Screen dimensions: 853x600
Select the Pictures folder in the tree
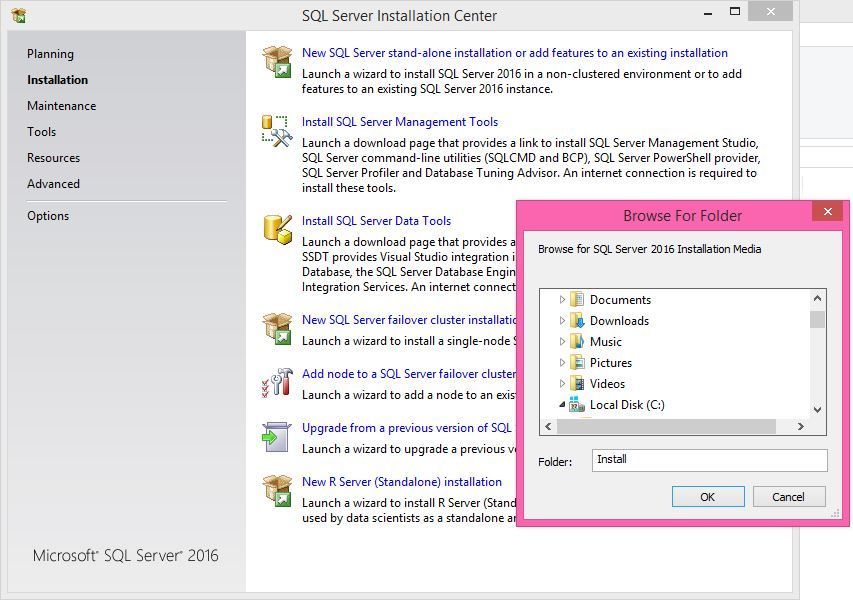[611, 362]
